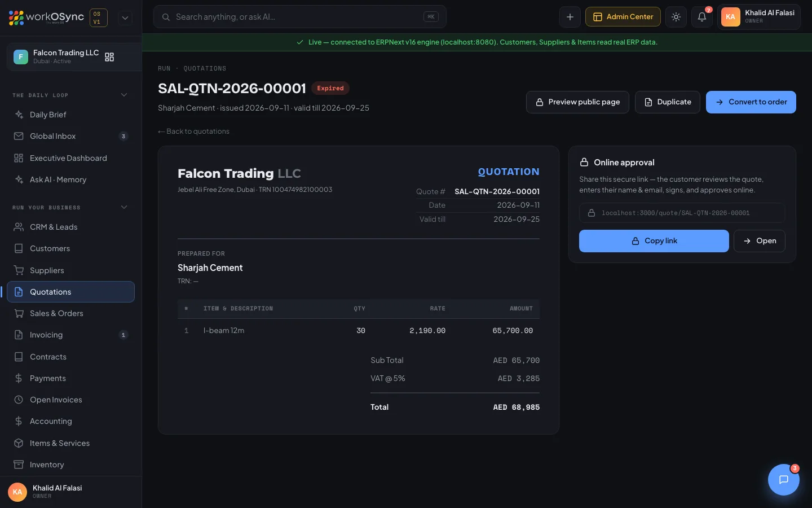Viewport: 812px width, 508px height.
Task: Click the Falcon Trading LLC grid icon
Action: pos(109,57)
